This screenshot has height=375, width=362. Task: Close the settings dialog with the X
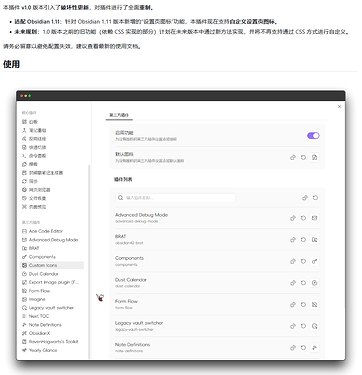point(339,107)
